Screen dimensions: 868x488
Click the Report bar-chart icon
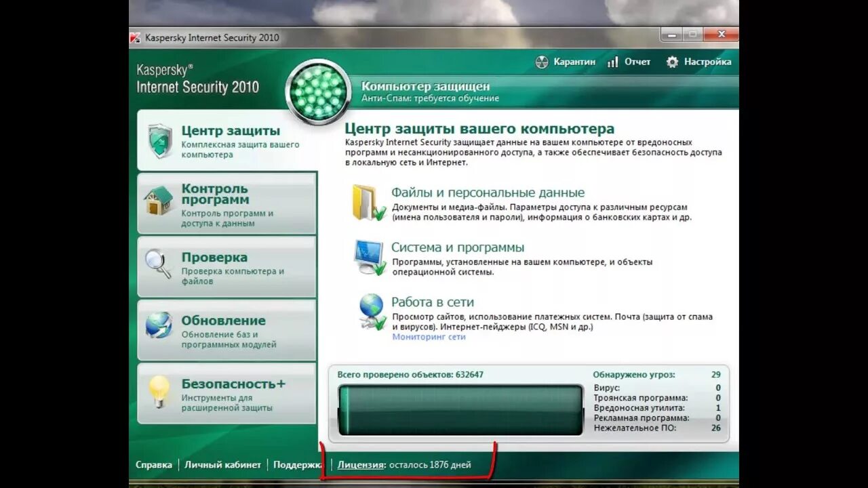[x=613, y=62]
